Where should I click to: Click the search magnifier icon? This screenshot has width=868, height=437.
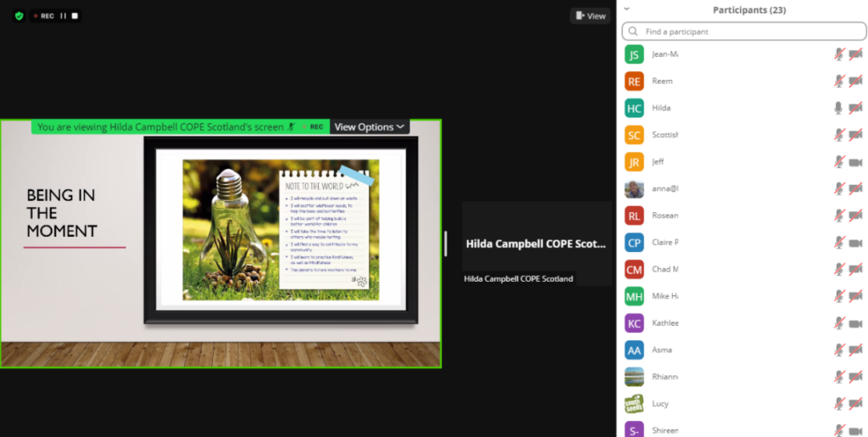(633, 31)
